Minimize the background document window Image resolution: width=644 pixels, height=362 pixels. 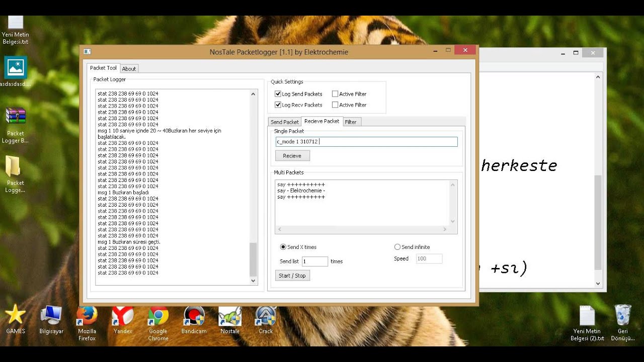pyautogui.click(x=562, y=53)
